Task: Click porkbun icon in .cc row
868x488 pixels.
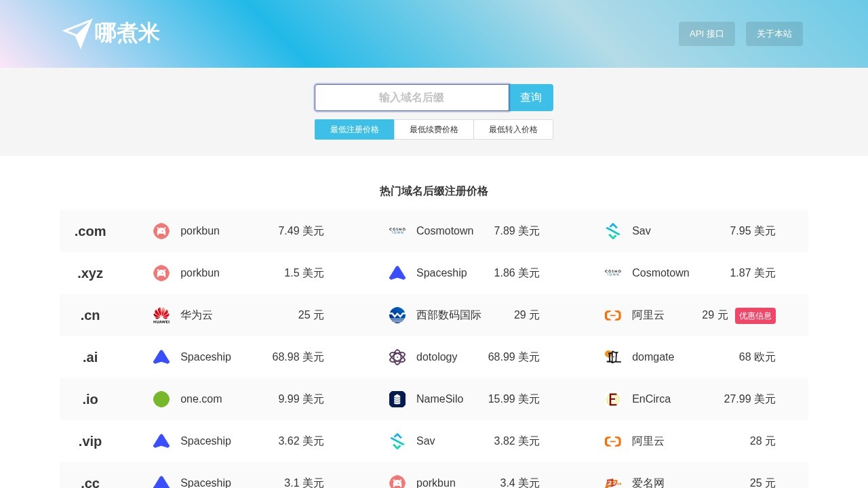Action: pos(397,482)
